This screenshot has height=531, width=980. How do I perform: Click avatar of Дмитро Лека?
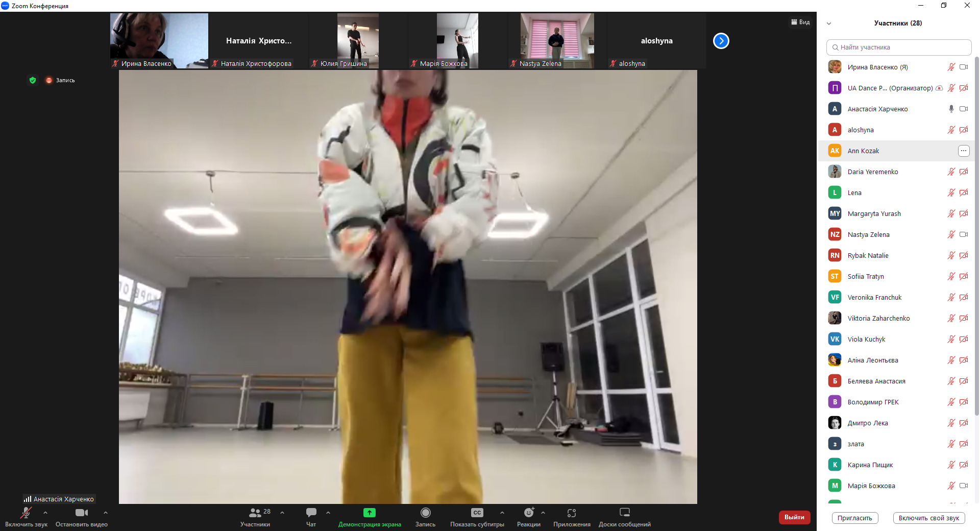(x=835, y=423)
